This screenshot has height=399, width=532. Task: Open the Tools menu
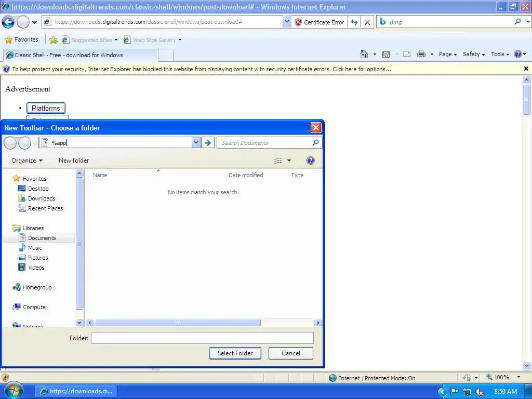(x=500, y=54)
